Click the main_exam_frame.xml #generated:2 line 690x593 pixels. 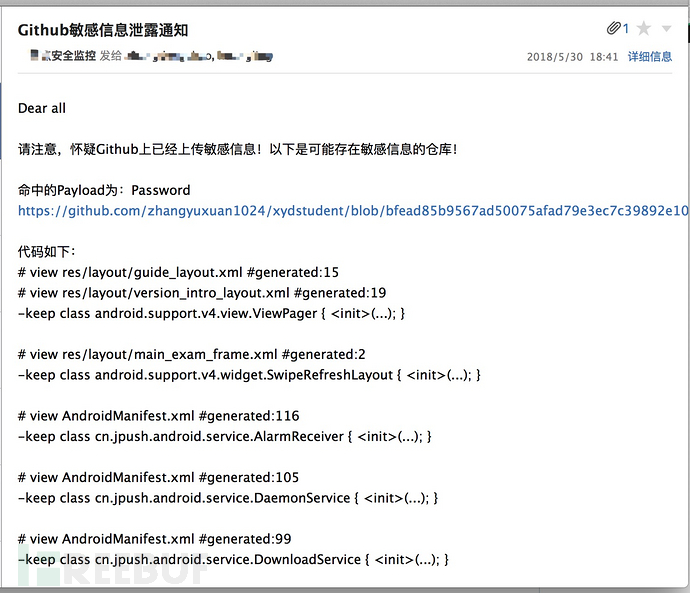click(x=191, y=354)
